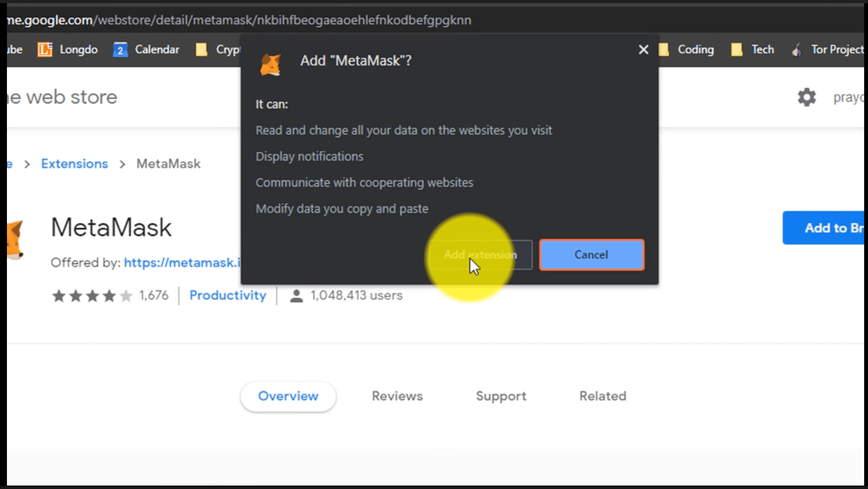Click the web store URL in address bar
The image size is (868, 489).
click(239, 20)
